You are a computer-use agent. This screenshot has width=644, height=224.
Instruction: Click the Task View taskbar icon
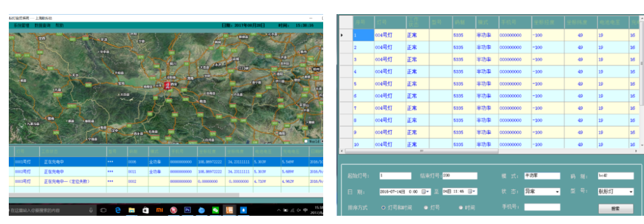103,210
